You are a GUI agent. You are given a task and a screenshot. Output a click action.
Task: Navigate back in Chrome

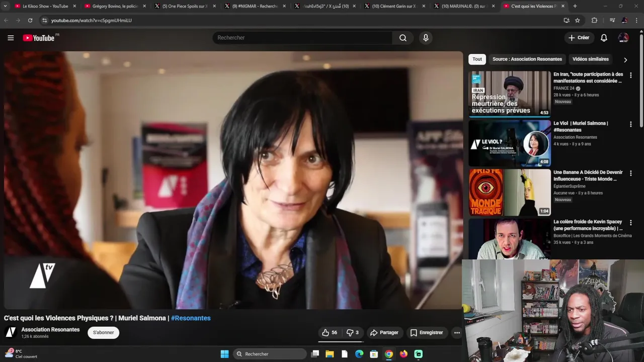(6, 20)
